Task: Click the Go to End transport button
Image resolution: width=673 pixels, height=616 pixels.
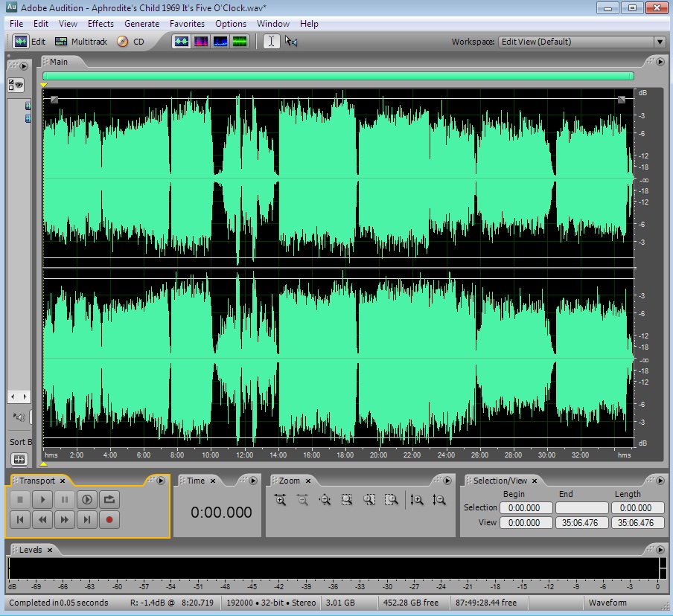Action: [x=87, y=520]
